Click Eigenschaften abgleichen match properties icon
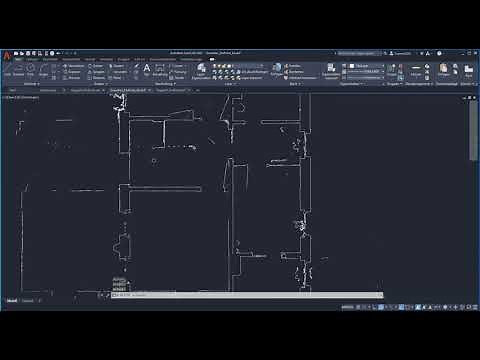The image size is (480, 360). pos(331,71)
